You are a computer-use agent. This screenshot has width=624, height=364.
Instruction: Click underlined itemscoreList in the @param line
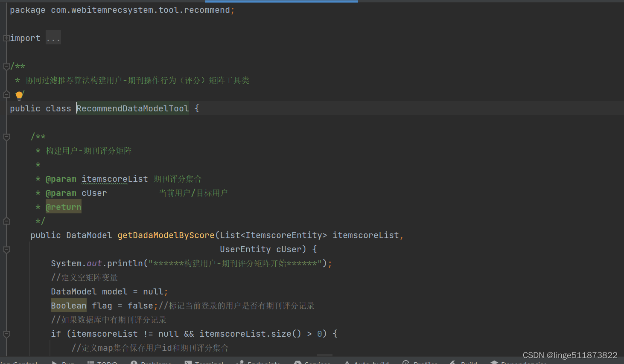115,179
